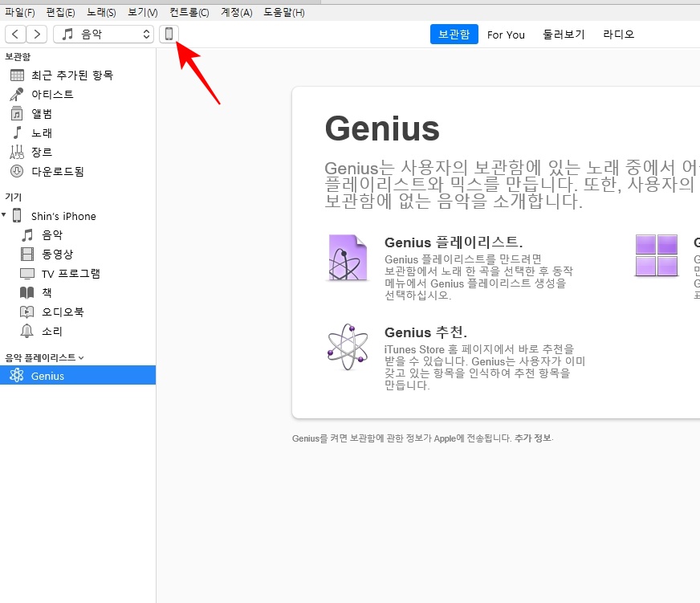Open the 음악 media type dropdown
The height and width of the screenshot is (603, 700).
pyautogui.click(x=104, y=34)
